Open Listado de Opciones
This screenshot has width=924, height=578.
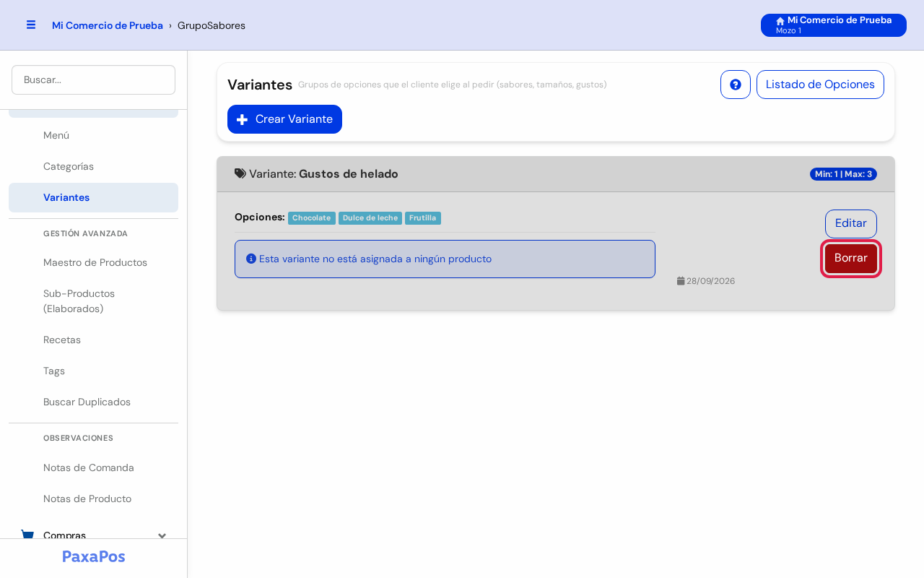point(820,85)
